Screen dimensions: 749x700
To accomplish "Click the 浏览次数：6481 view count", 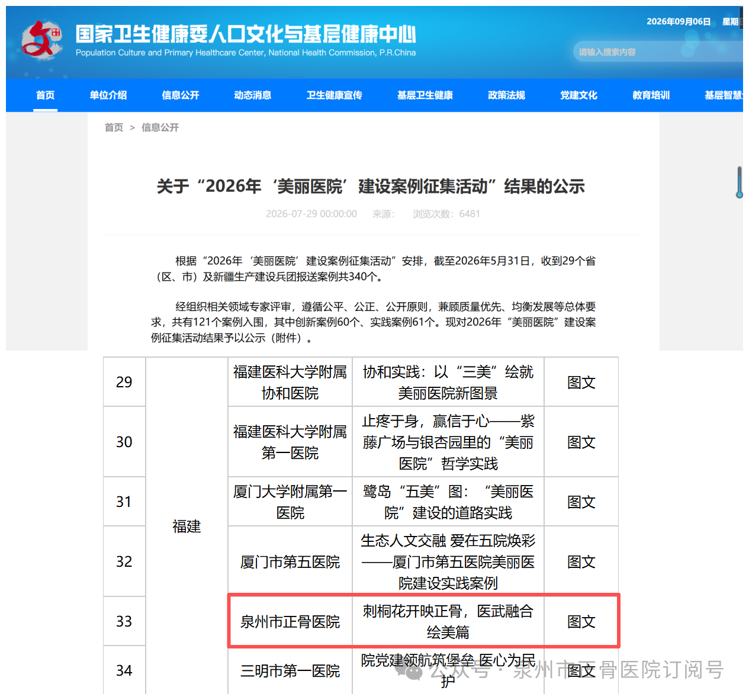I will point(446,214).
